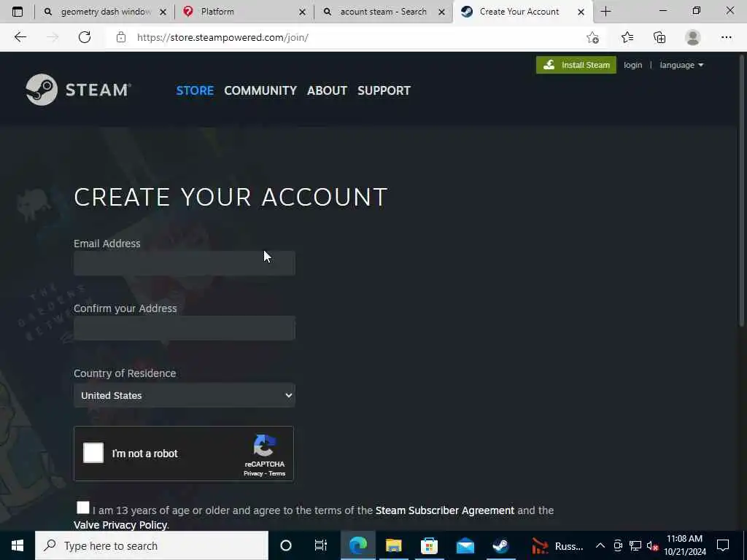Reload the page with the Refresh icon
The height and width of the screenshot is (560, 747).
coord(85,37)
